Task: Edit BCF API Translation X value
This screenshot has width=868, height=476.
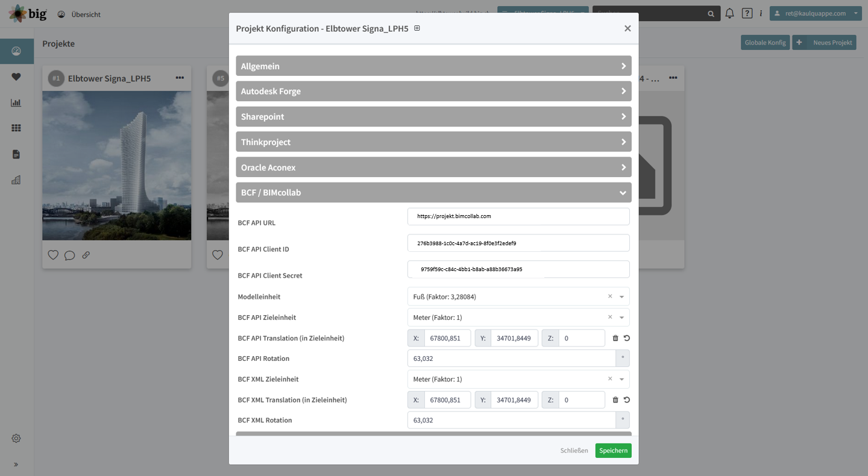Action: [447, 338]
